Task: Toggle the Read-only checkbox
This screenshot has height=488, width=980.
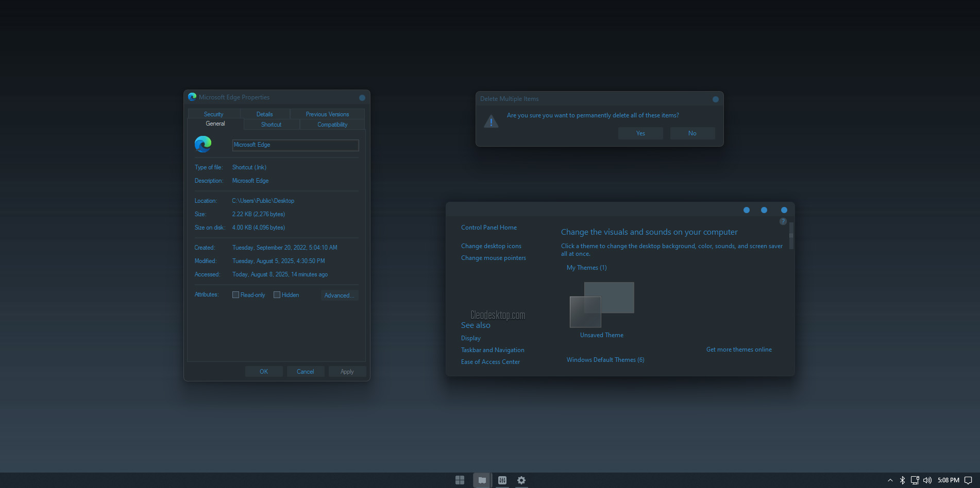Action: 235,295
